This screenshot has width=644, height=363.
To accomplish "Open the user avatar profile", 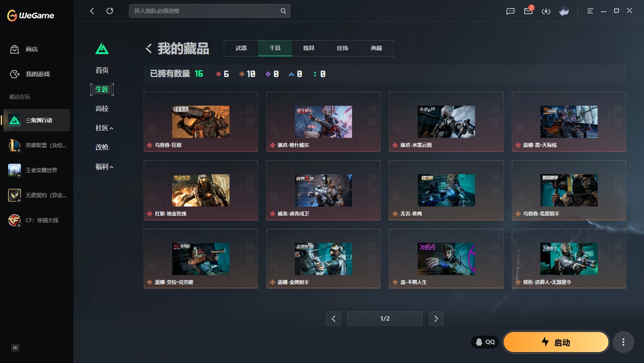I will pyautogui.click(x=564, y=11).
